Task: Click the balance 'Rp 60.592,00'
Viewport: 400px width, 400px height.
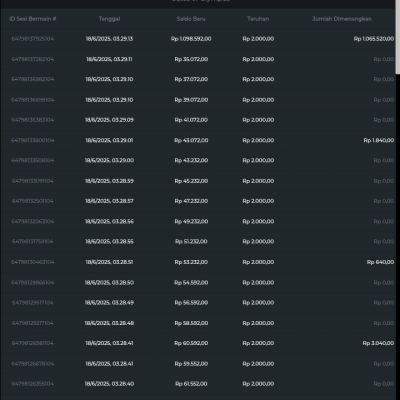Action: pos(191,343)
